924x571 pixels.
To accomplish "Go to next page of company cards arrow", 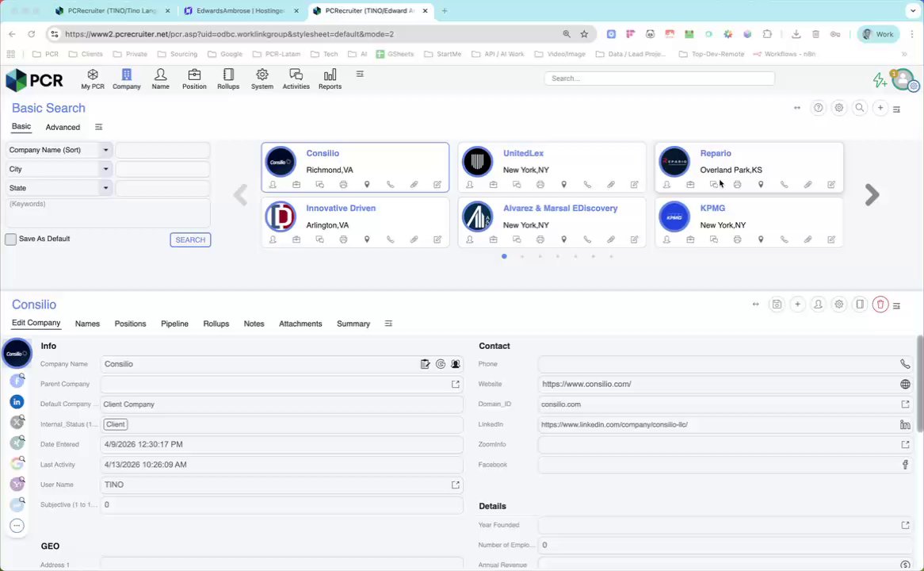I will (x=872, y=194).
